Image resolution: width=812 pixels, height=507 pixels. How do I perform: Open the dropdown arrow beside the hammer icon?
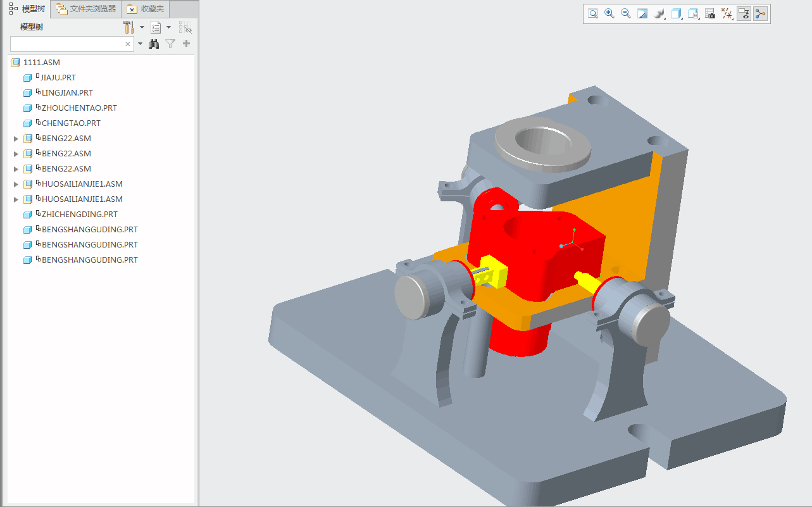(x=142, y=27)
